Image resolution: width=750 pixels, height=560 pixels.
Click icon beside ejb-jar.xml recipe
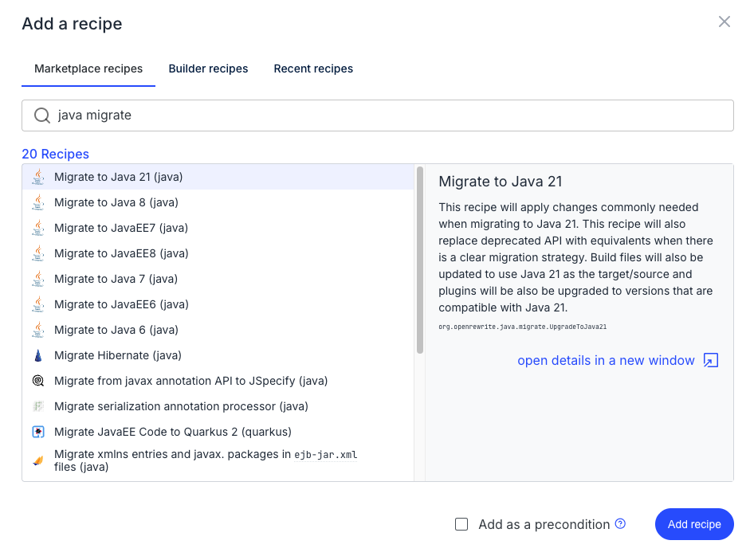pos(38,460)
